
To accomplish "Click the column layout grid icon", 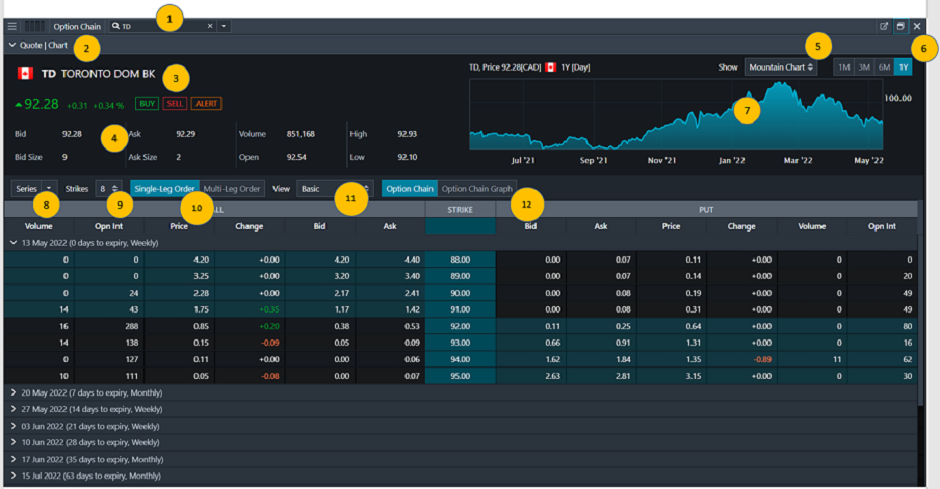I will coord(34,26).
